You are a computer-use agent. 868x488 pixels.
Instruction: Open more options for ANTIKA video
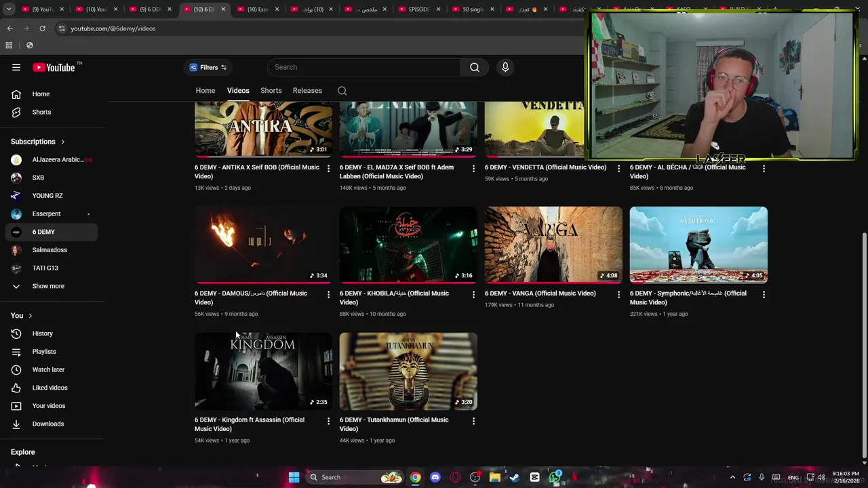pyautogui.click(x=328, y=168)
